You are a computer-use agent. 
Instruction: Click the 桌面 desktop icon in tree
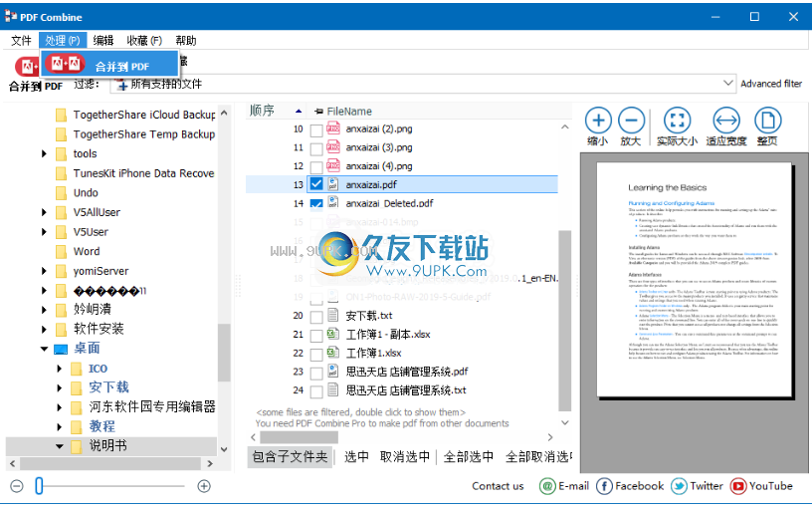click(x=61, y=349)
